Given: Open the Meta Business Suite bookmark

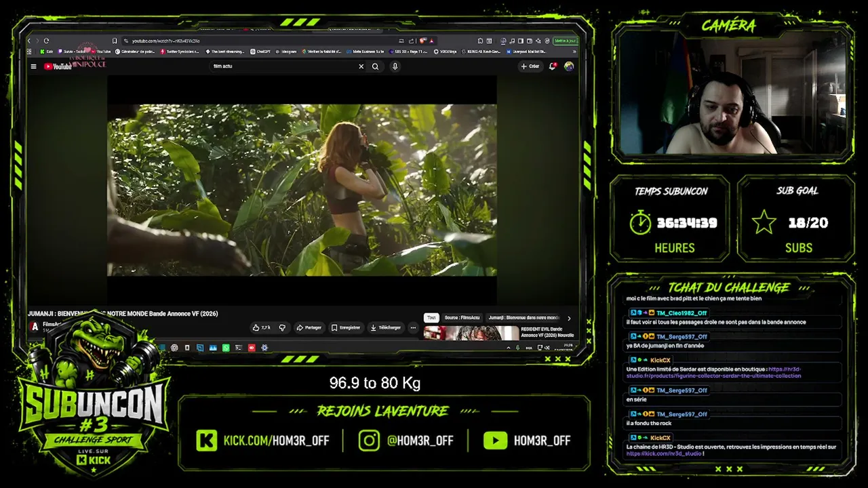Looking at the screenshot, I should pos(366,52).
